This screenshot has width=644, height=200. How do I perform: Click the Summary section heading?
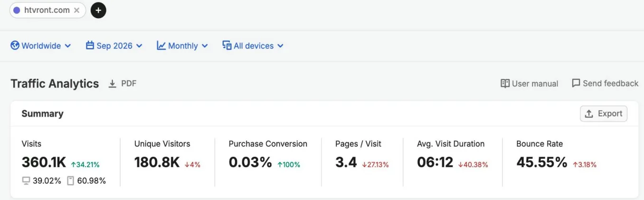(x=42, y=114)
